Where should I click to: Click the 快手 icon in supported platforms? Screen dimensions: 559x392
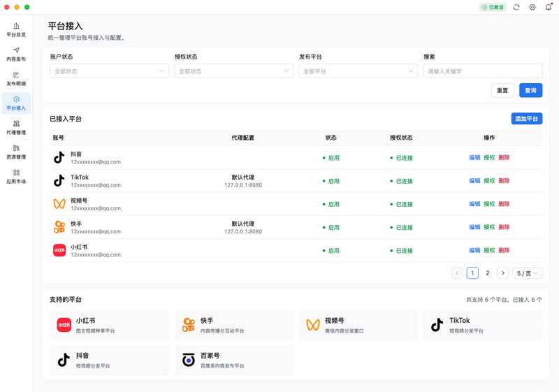coord(189,325)
